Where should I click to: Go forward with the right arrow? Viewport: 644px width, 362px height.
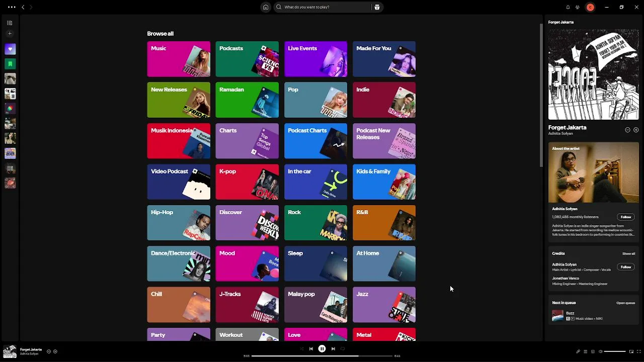[31, 7]
